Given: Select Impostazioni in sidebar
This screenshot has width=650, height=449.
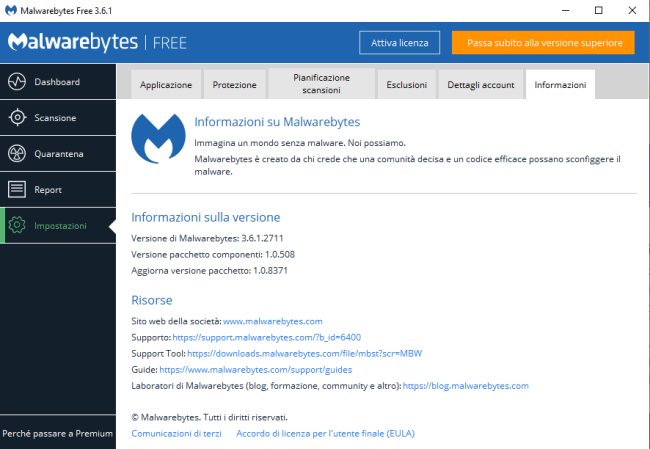Looking at the screenshot, I should [58, 225].
